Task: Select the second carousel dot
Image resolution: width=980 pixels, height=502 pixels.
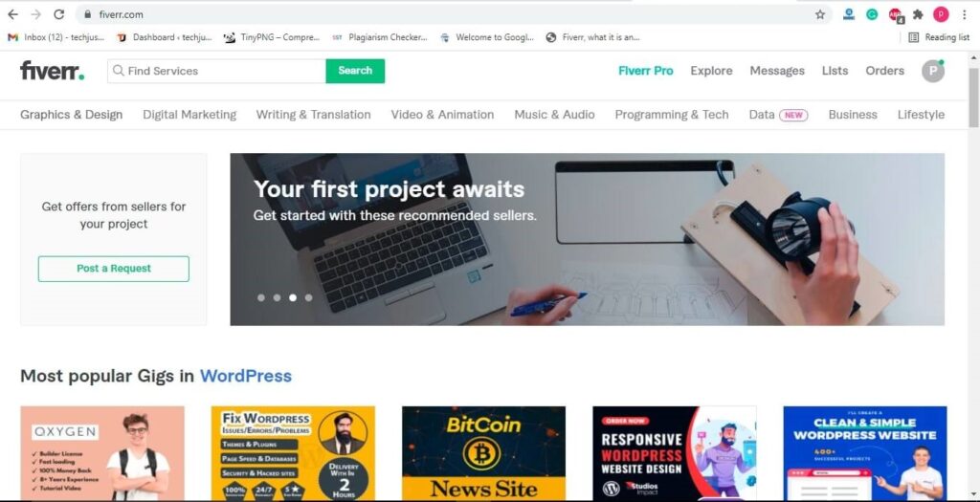Action: pos(277,297)
